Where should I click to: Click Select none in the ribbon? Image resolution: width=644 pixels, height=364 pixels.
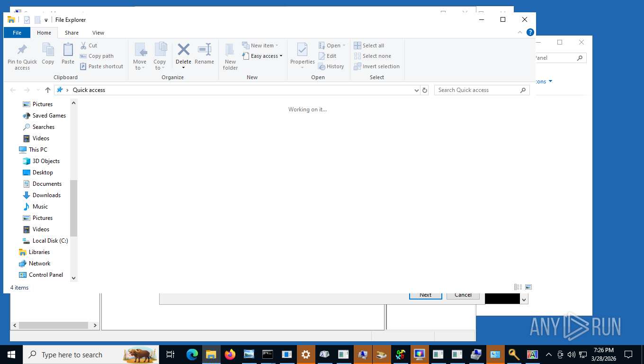(372, 56)
